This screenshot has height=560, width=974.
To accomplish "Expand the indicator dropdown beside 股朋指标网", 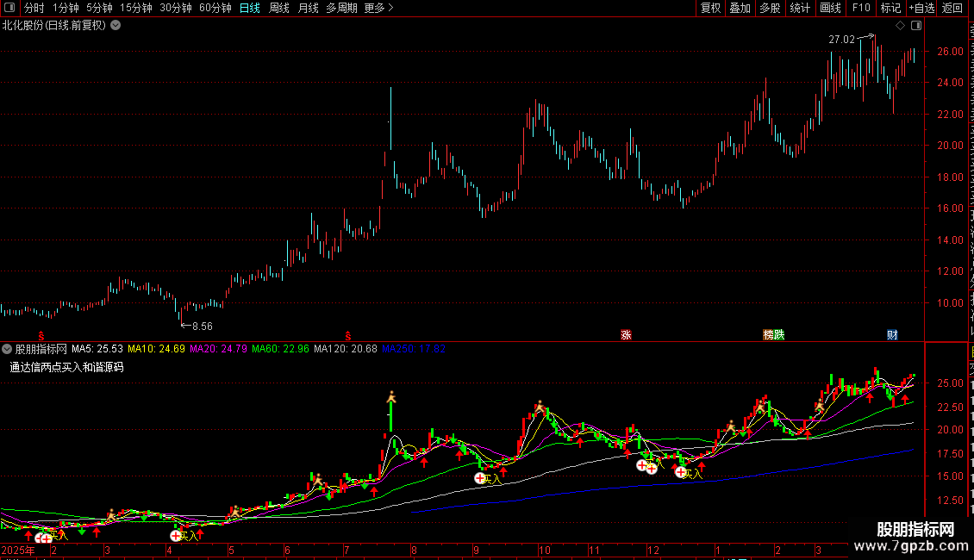I will pyautogui.click(x=7, y=349).
